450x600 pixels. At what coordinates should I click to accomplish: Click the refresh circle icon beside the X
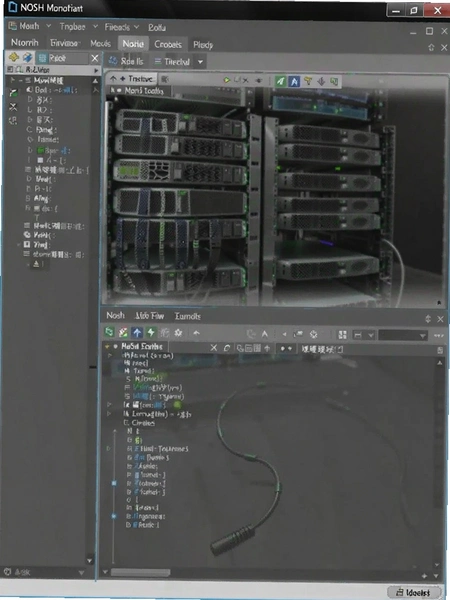[227, 348]
